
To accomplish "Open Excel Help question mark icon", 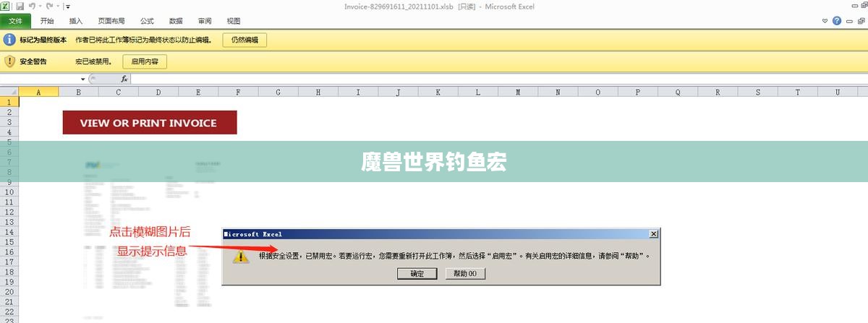I will [837, 21].
